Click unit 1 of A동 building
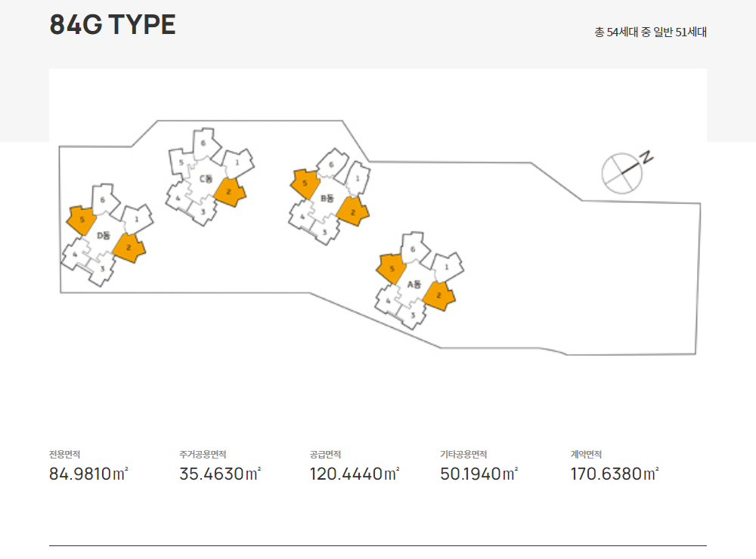 (447, 267)
